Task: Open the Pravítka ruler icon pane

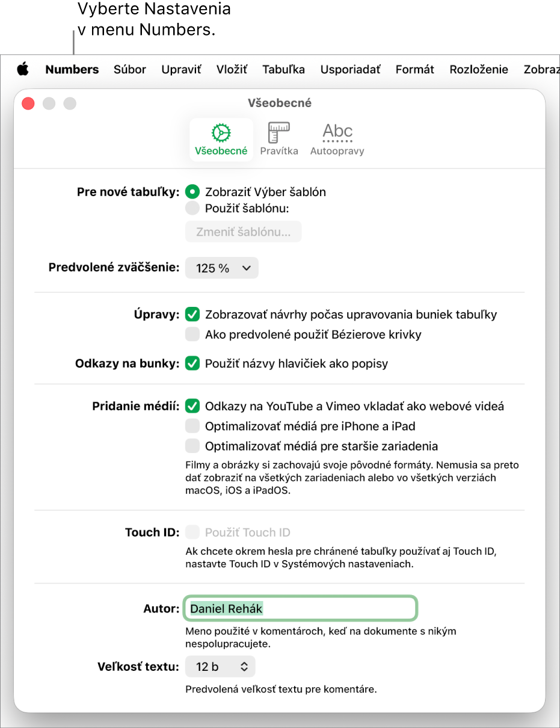Action: tap(279, 140)
